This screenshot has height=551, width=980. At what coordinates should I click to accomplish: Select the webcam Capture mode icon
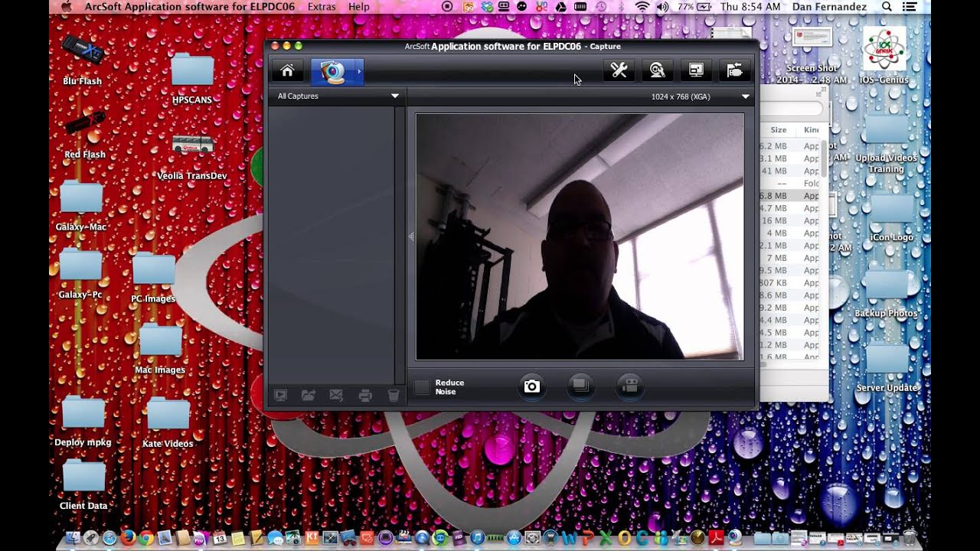tap(332, 71)
